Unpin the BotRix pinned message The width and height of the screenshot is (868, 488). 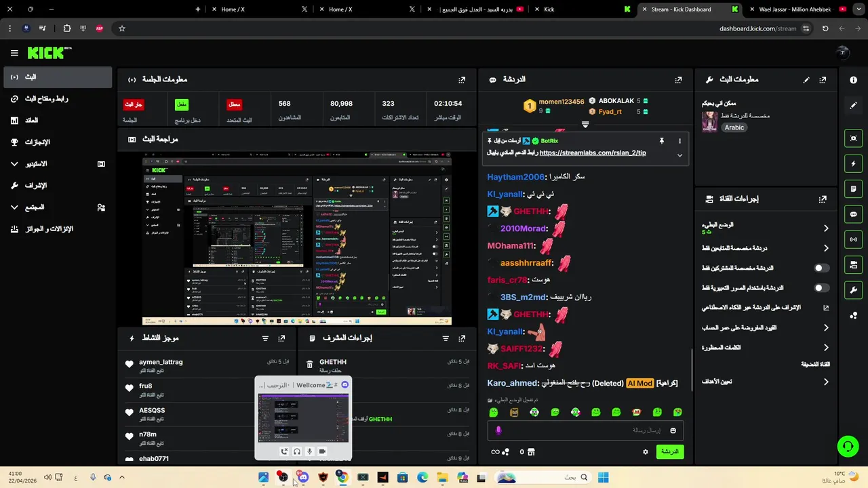click(661, 141)
